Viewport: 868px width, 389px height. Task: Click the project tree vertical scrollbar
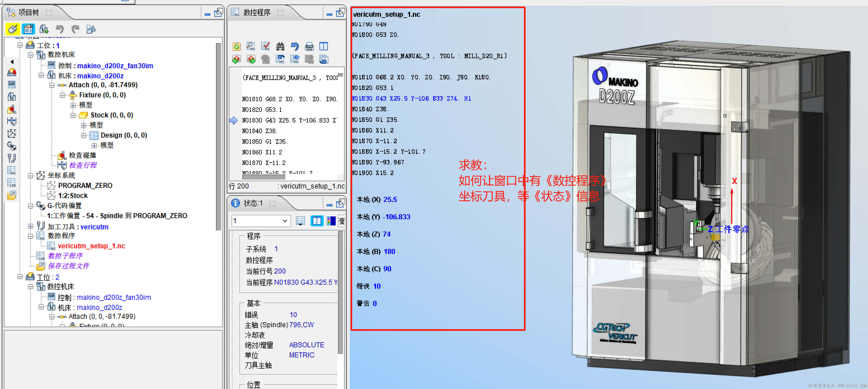pyautogui.click(x=218, y=136)
